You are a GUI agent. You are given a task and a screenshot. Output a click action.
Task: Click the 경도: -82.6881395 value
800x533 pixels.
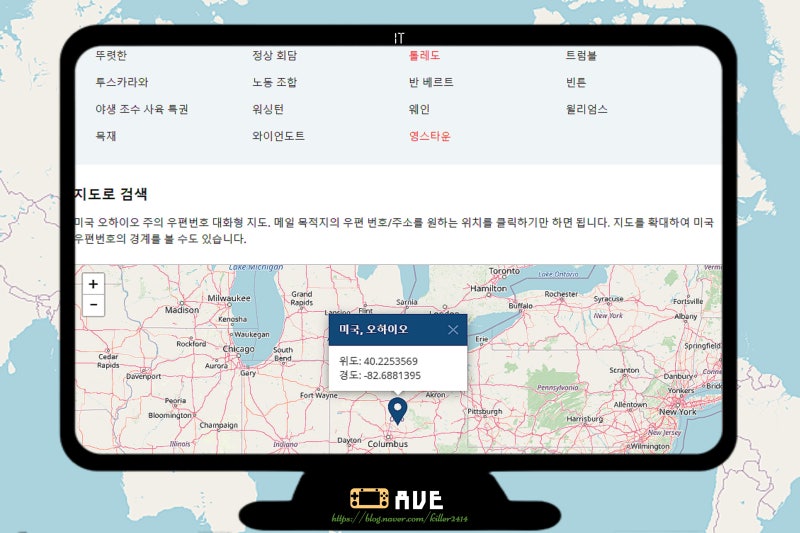click(x=380, y=375)
